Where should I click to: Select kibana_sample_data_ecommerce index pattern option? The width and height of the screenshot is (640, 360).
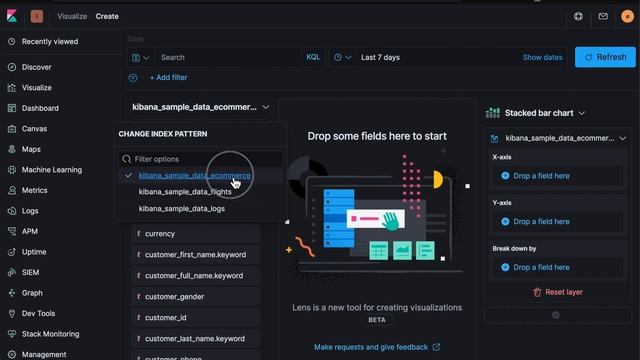pos(200,176)
